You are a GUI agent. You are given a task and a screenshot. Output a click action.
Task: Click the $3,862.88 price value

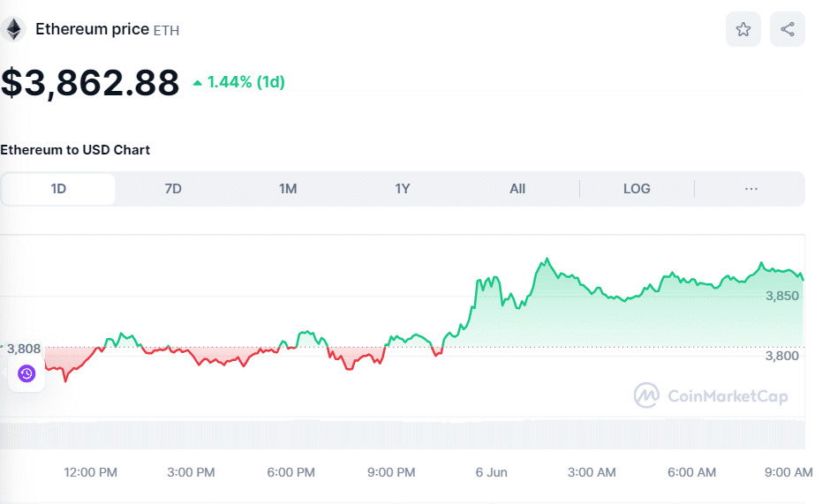point(90,83)
